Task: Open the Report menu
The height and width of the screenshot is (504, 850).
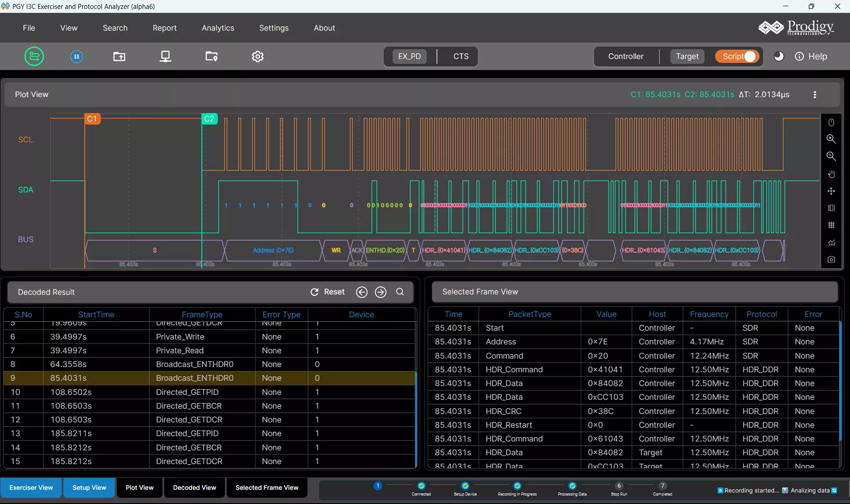Action: 165,28
